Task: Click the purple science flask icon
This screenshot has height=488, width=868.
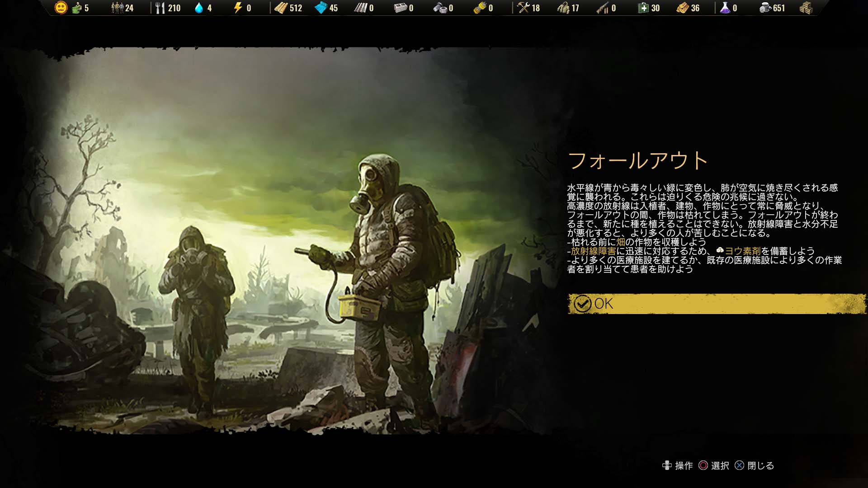Action: tap(725, 8)
